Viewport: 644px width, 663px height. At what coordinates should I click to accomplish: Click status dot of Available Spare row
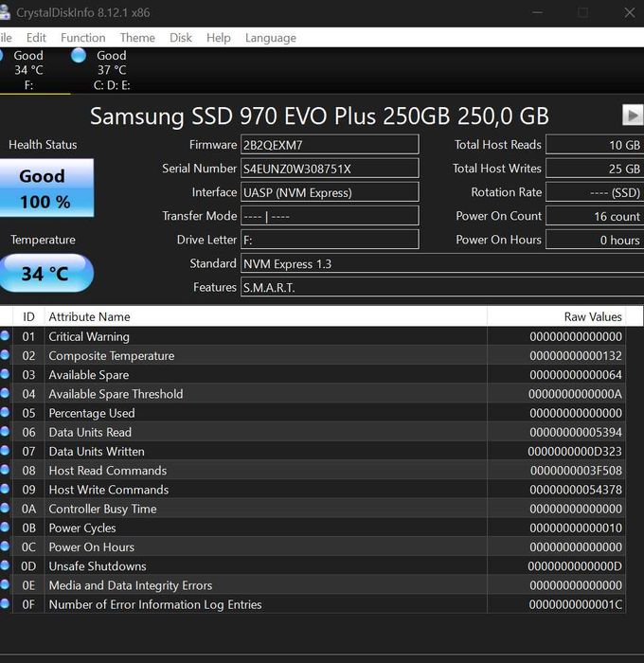5,374
